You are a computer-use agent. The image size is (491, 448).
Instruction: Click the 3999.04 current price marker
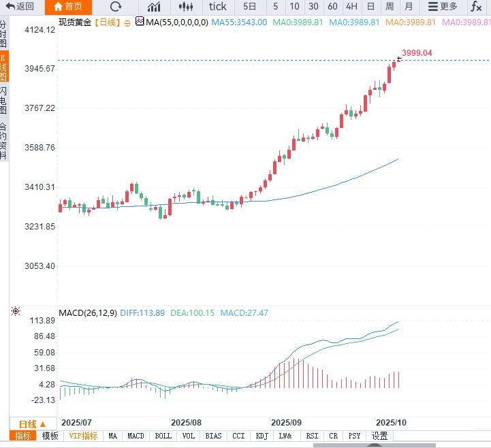tap(417, 53)
